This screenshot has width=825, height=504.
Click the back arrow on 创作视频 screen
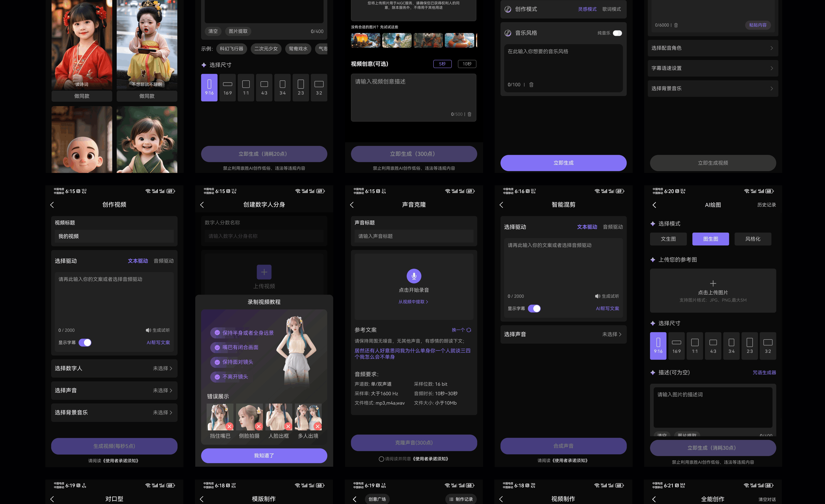coord(52,205)
